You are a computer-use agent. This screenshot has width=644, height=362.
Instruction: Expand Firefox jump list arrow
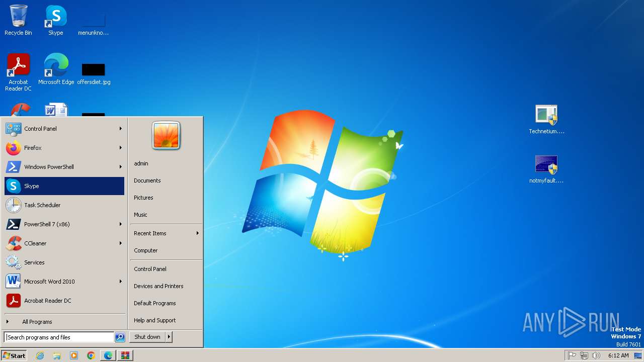click(x=121, y=148)
